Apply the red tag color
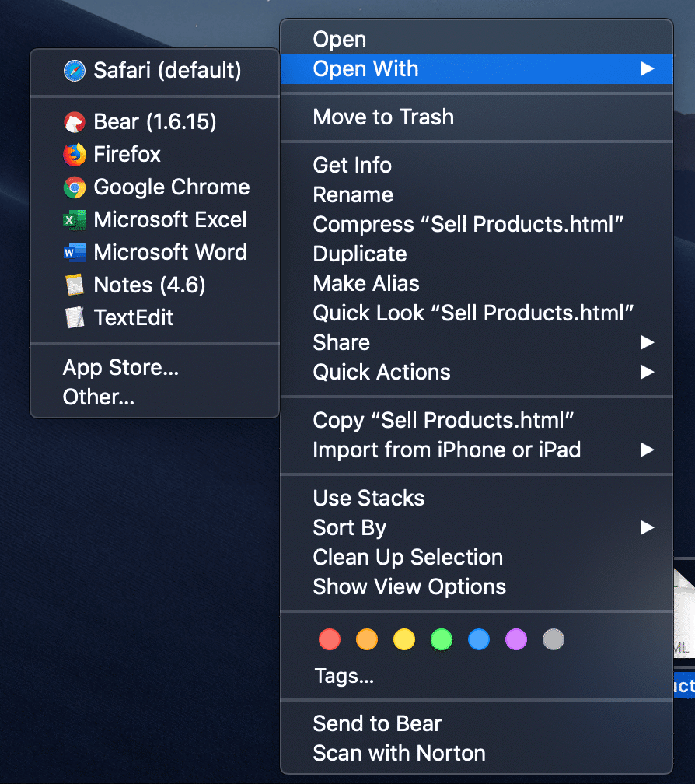Screen dimensions: 695x784 tap(330, 639)
